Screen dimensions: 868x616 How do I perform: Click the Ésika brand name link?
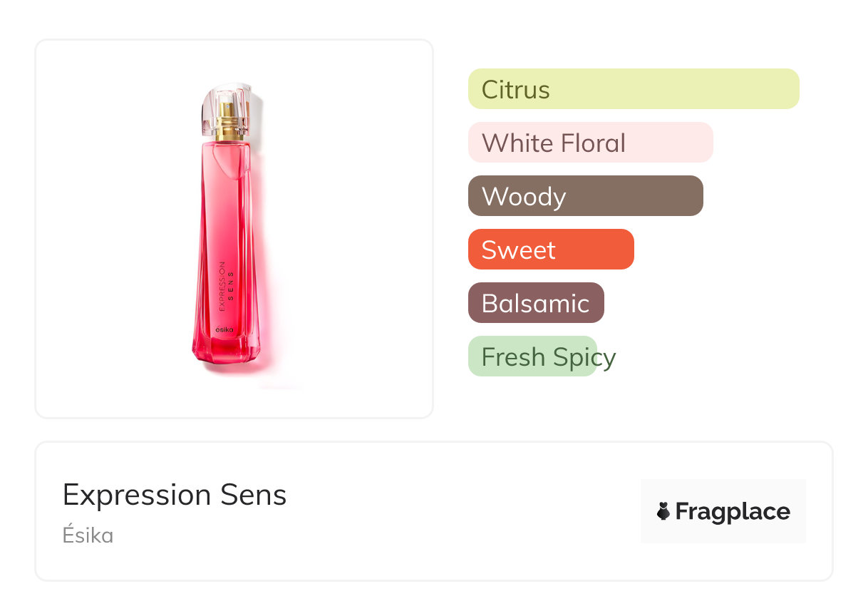pos(88,535)
